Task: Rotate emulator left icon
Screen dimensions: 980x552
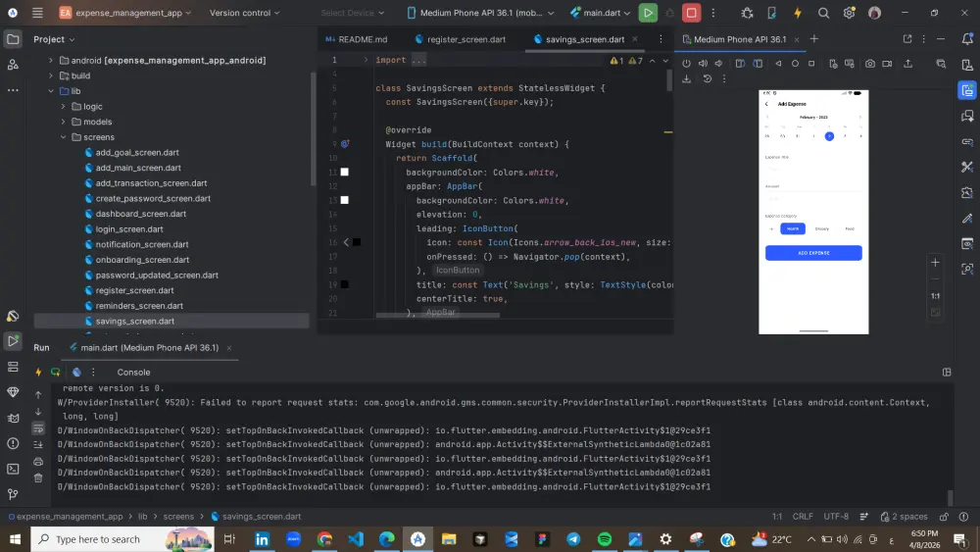Action: click(740, 63)
